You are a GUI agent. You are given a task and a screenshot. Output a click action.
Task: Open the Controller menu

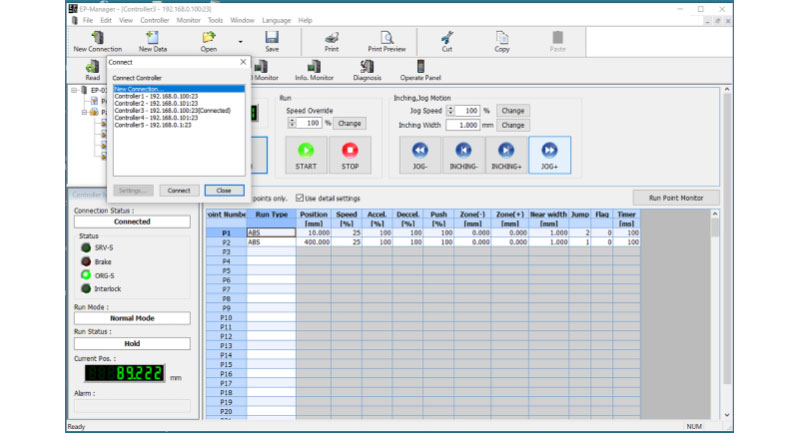point(155,20)
